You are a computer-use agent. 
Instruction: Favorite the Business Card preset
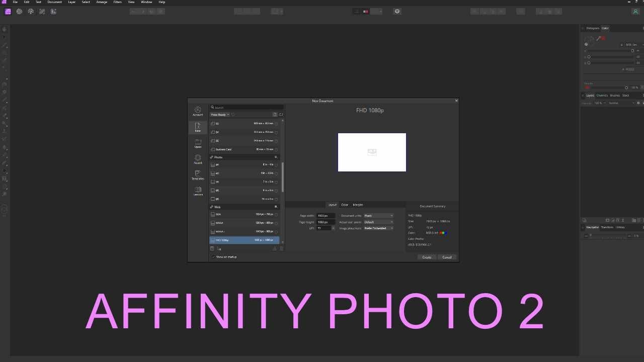pos(276,150)
